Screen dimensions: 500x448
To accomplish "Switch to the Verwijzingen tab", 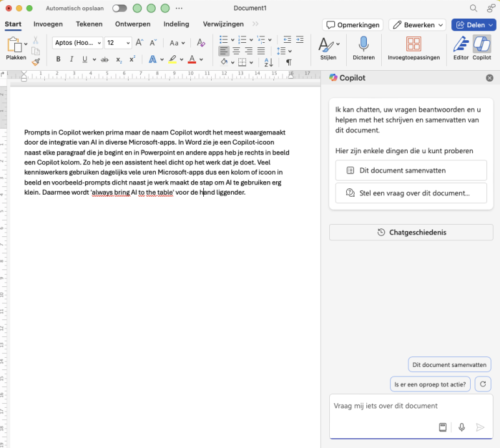I will [x=223, y=24].
